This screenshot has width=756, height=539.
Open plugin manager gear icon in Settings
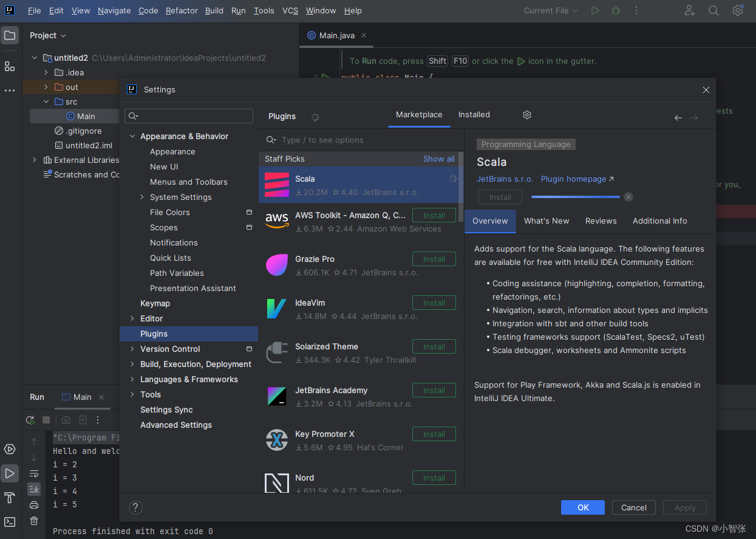click(527, 115)
